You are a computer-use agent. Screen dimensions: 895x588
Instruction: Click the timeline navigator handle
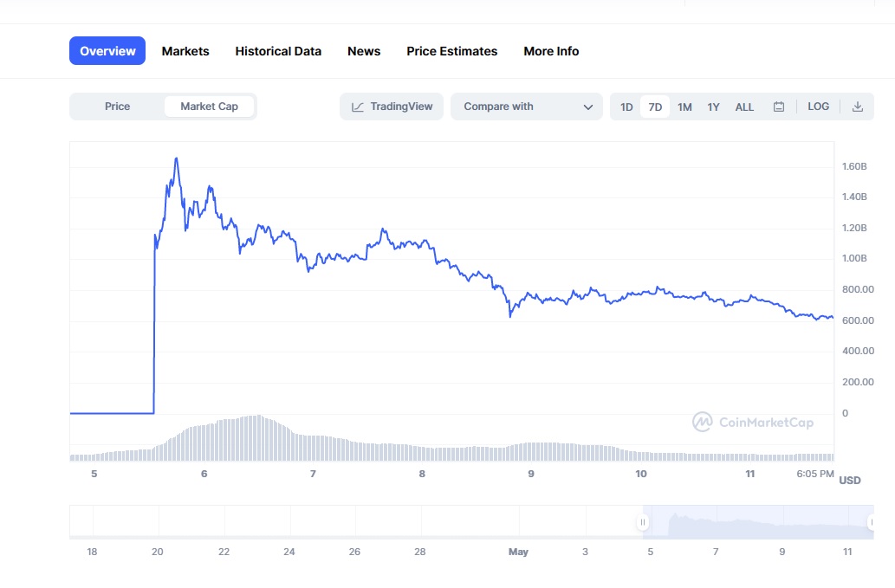(x=642, y=522)
